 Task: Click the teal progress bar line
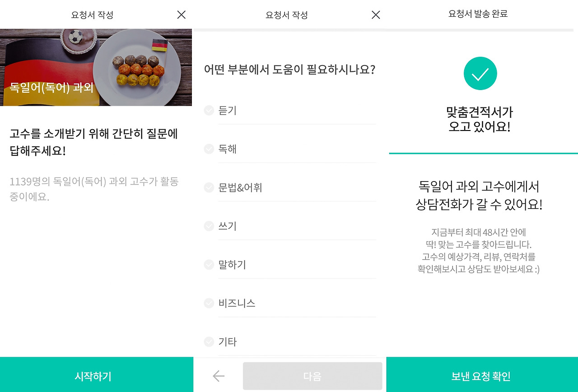click(x=483, y=153)
